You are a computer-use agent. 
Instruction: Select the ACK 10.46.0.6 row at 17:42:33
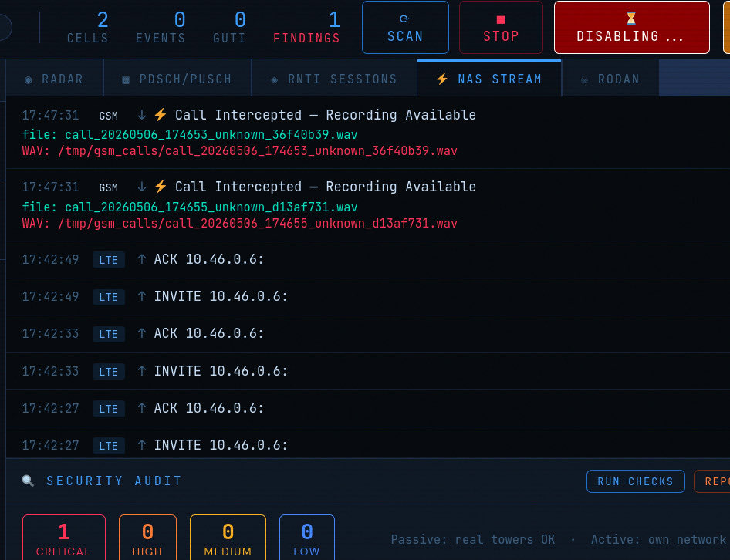368,334
